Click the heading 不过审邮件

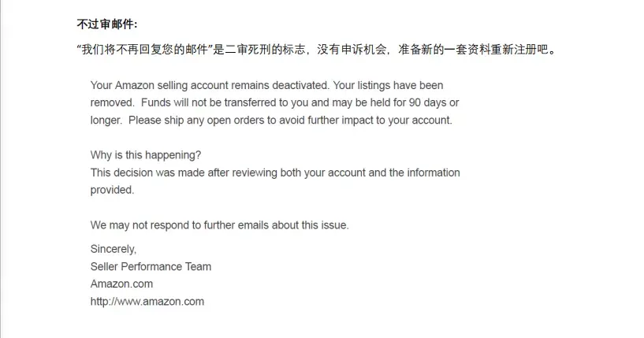click(106, 24)
